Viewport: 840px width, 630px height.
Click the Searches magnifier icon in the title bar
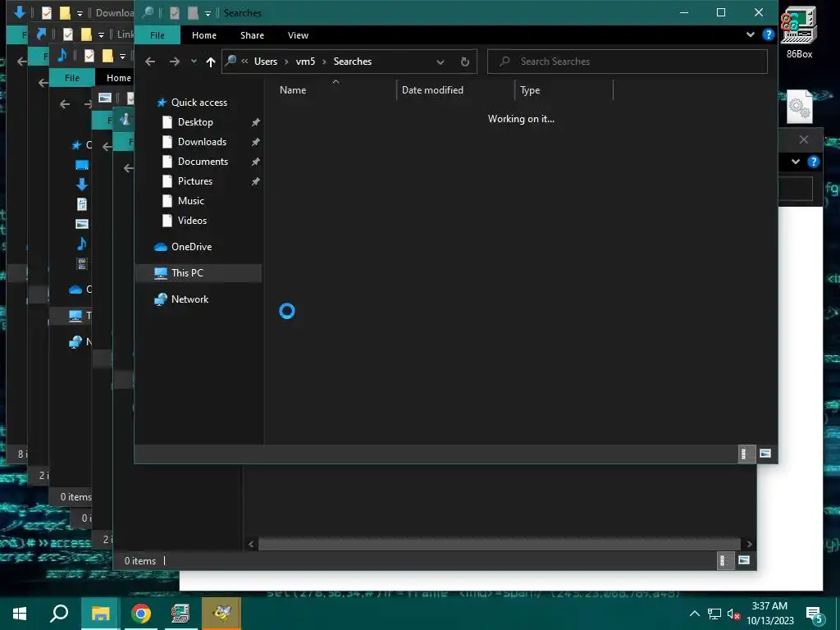(x=147, y=13)
